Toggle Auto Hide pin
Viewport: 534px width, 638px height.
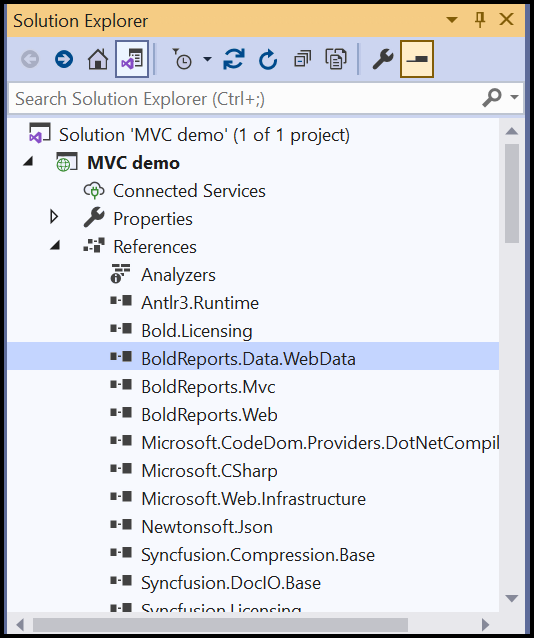point(480,20)
